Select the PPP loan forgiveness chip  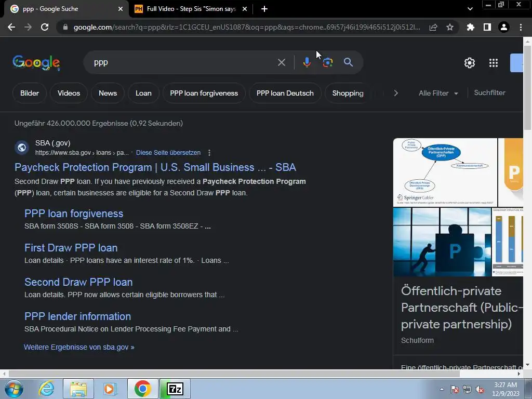tap(204, 93)
